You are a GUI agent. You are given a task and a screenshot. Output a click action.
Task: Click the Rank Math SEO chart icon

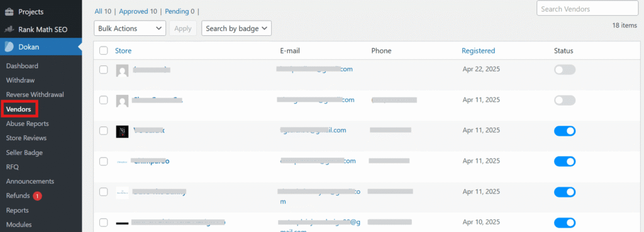tap(9, 30)
